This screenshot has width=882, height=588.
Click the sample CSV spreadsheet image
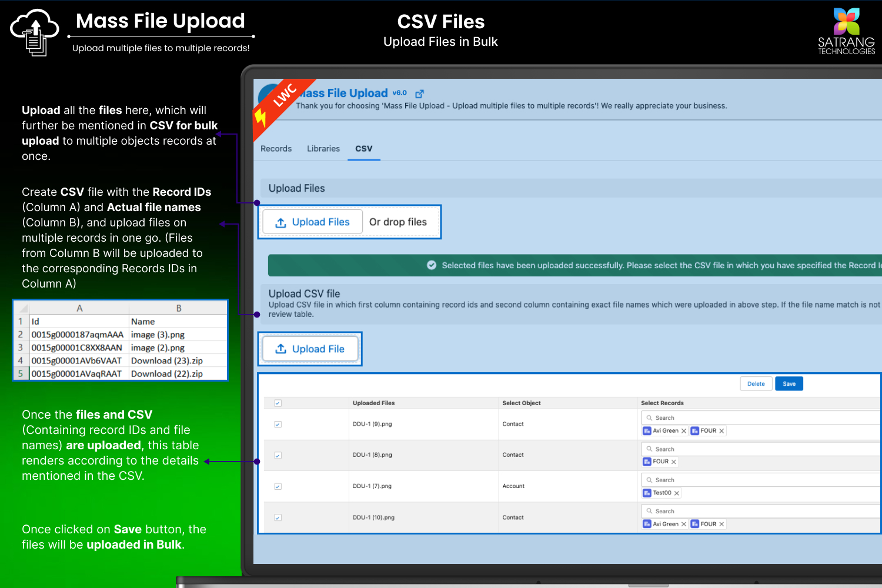(x=121, y=340)
